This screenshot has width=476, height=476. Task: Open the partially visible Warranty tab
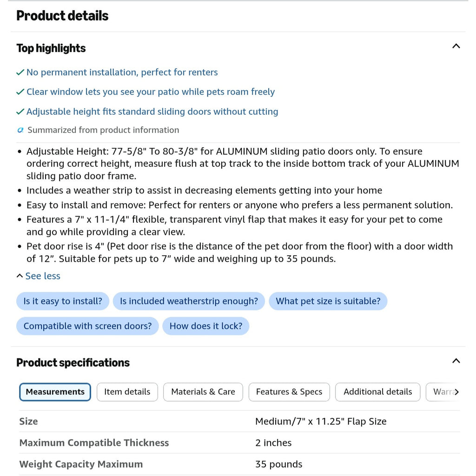(443, 392)
